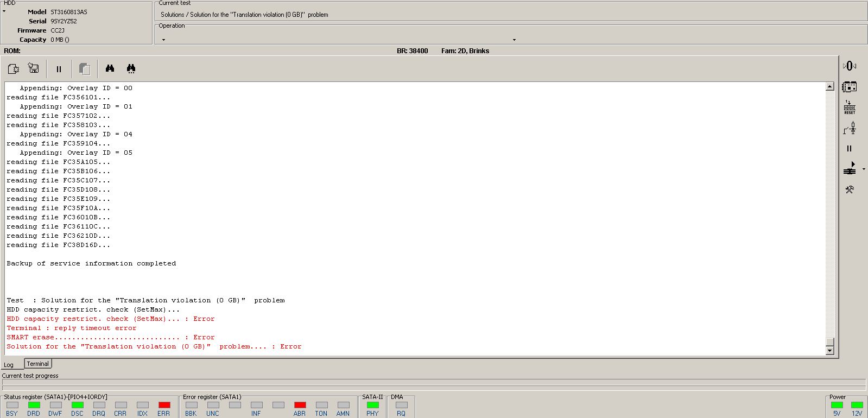
Task: Click the log line 'reading file FC38D16D...'
Action: click(59, 245)
